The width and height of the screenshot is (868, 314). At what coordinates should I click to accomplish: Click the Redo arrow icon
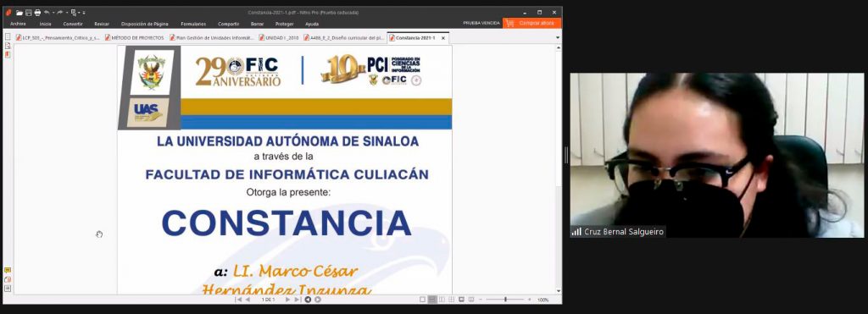point(60,12)
